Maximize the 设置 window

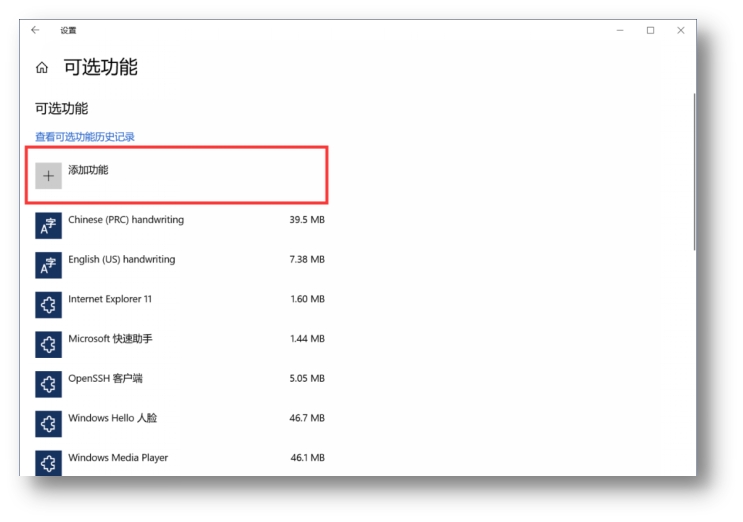coord(651,30)
